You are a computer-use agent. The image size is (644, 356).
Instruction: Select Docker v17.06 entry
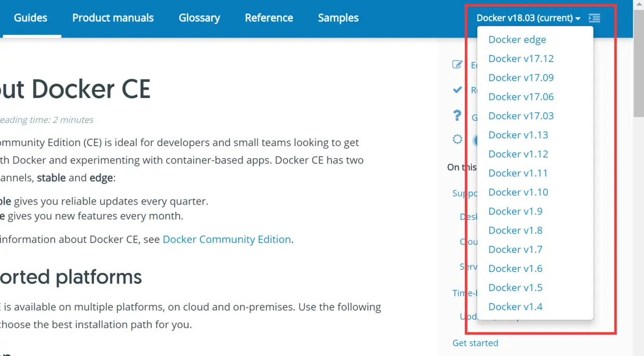coord(521,97)
